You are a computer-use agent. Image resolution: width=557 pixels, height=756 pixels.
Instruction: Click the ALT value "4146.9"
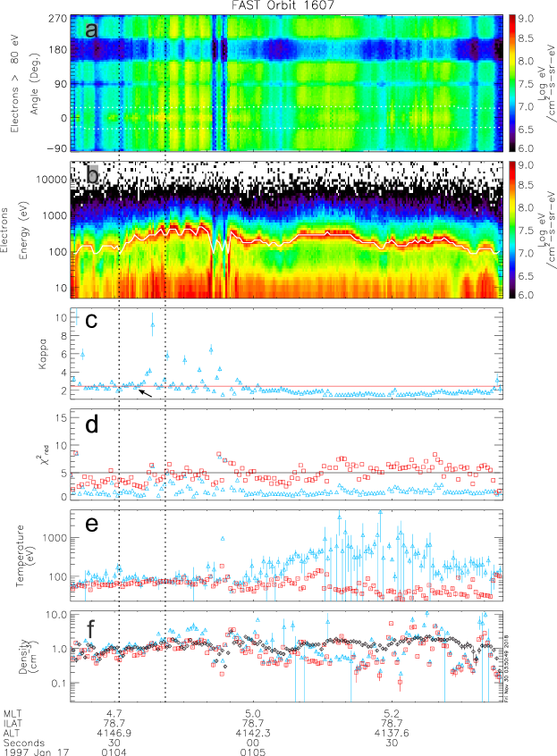coord(114,733)
